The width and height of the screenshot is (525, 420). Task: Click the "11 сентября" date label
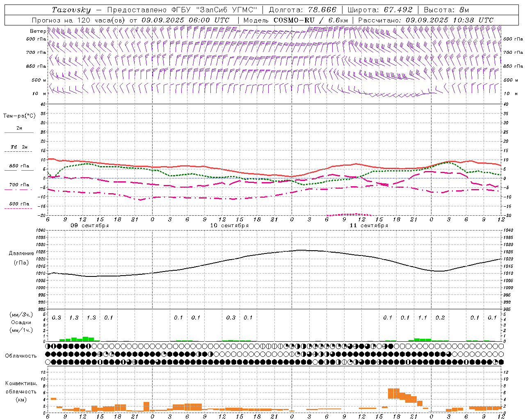(369, 226)
